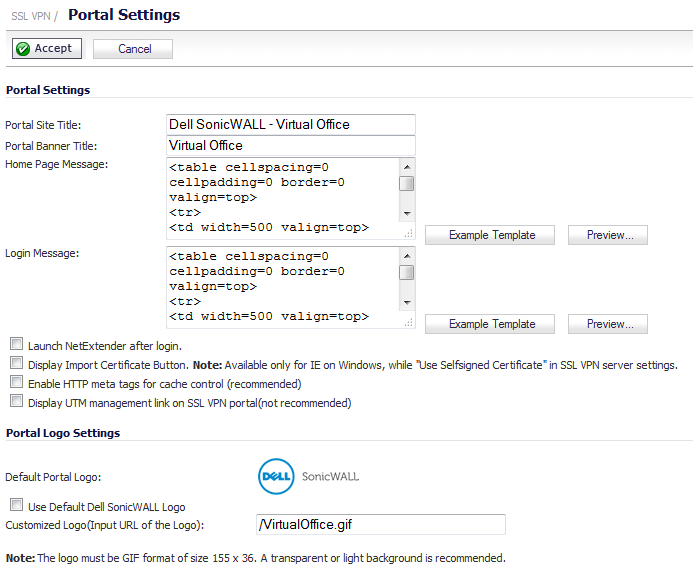The width and height of the screenshot is (693, 576).
Task: Click the GIF format size note text
Action: pyautogui.click(x=255, y=558)
